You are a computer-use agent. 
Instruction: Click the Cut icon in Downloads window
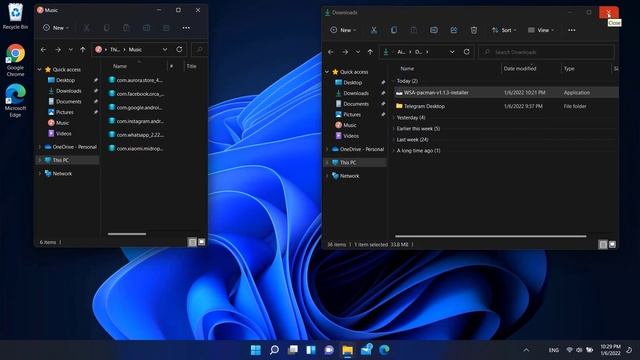[373, 30]
